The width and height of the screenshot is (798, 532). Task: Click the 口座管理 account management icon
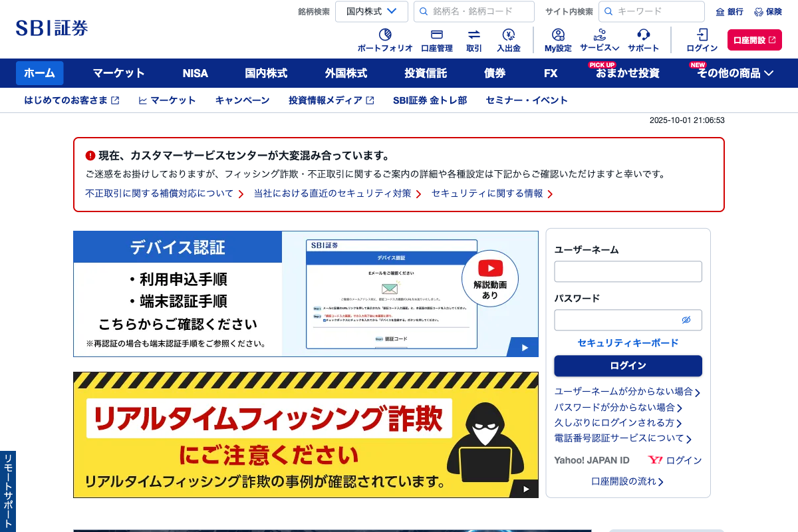point(436,35)
